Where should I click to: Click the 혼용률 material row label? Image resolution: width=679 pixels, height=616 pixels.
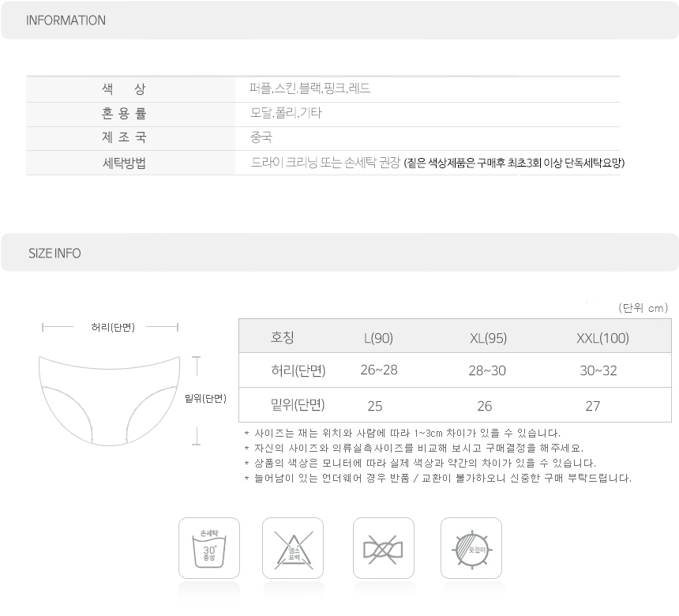[x=124, y=113]
